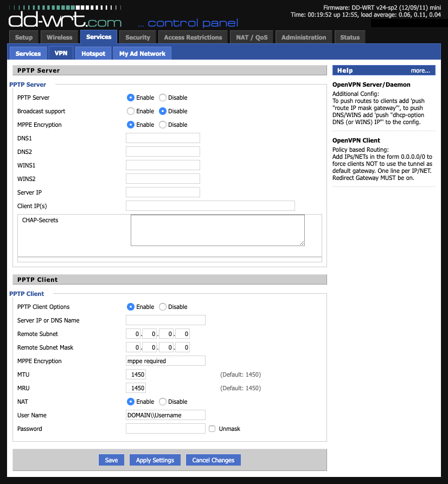Click the 'OpenVPN Client' help heading
Viewport: 448px width, 484px height.
(356, 140)
